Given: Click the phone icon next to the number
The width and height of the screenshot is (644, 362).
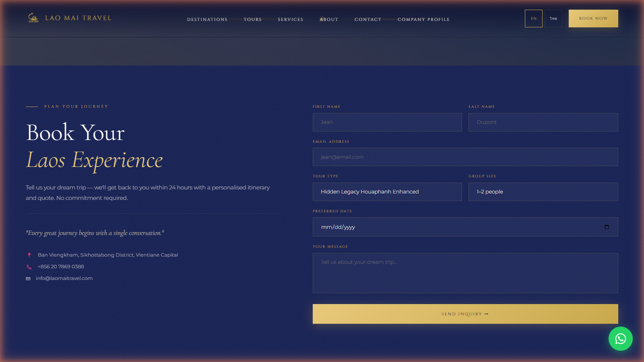Looking at the screenshot, I should click(29, 266).
